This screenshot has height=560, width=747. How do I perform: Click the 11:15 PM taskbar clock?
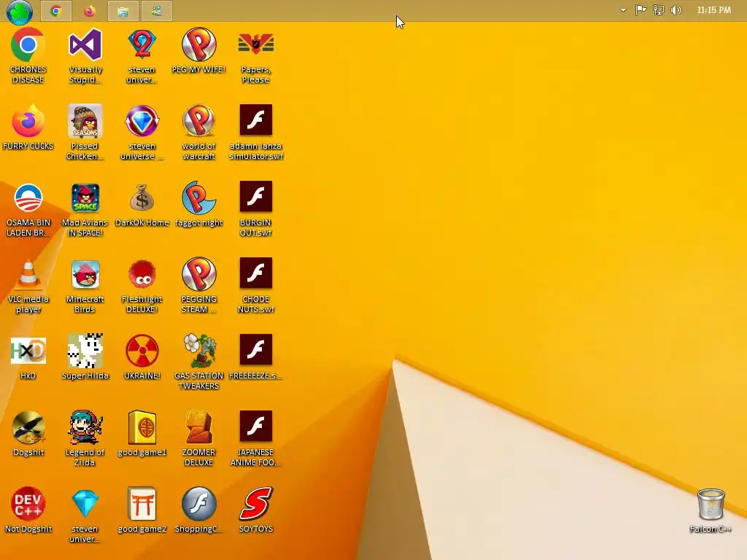[x=713, y=10]
